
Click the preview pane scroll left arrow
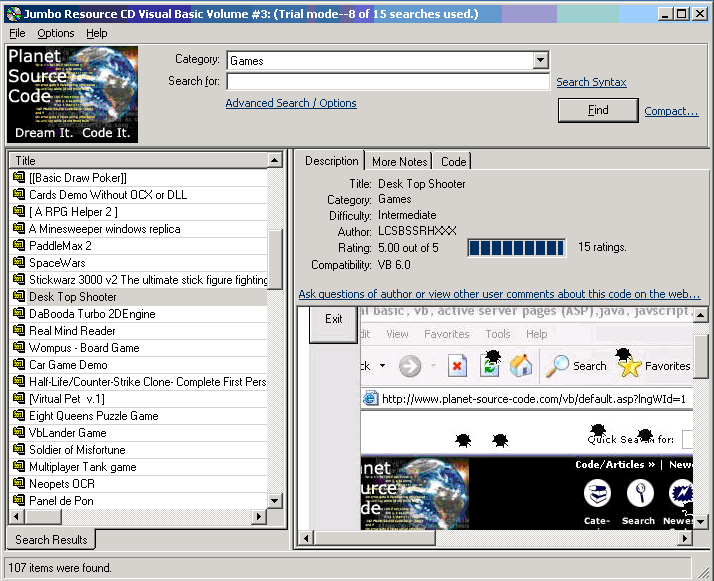click(306, 538)
